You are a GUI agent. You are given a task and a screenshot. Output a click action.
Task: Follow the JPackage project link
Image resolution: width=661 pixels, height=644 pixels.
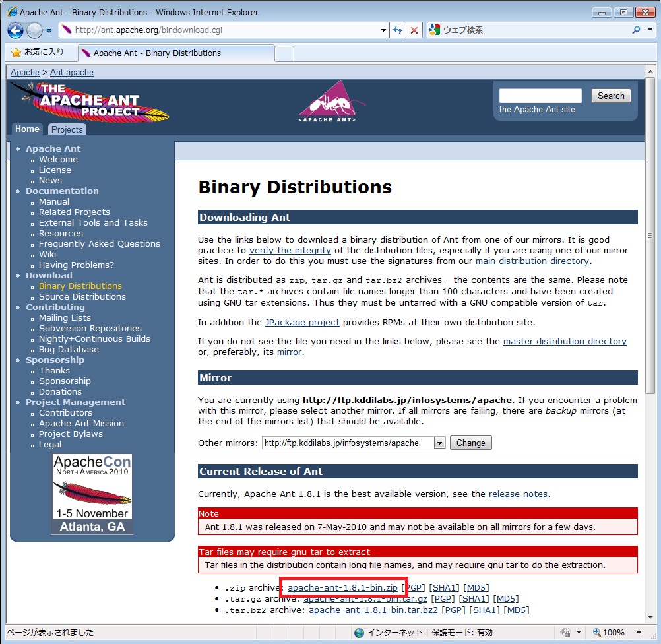[302, 322]
